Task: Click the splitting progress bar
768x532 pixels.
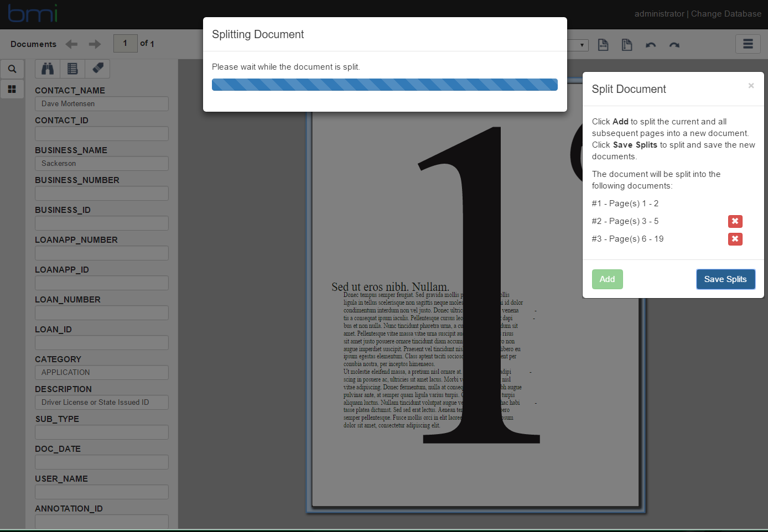Action: pos(385,85)
